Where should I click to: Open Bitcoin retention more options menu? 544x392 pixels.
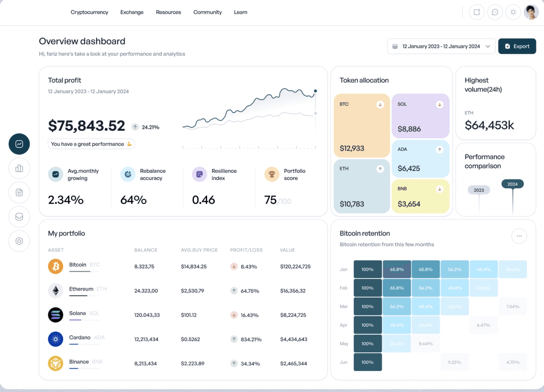[x=519, y=236]
